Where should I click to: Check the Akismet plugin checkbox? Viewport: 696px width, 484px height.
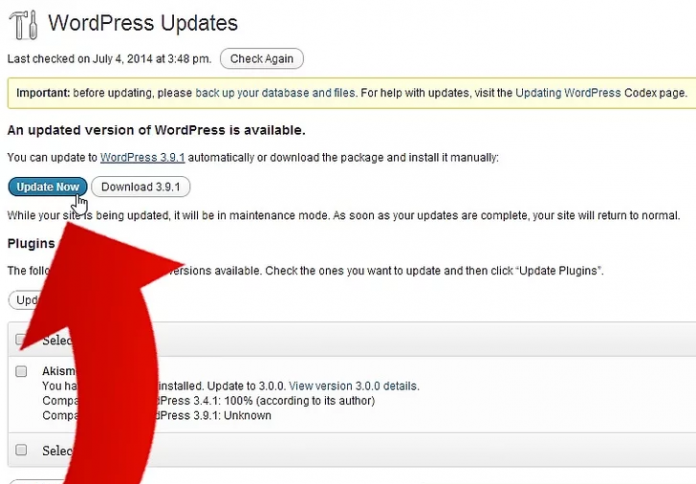(x=21, y=371)
